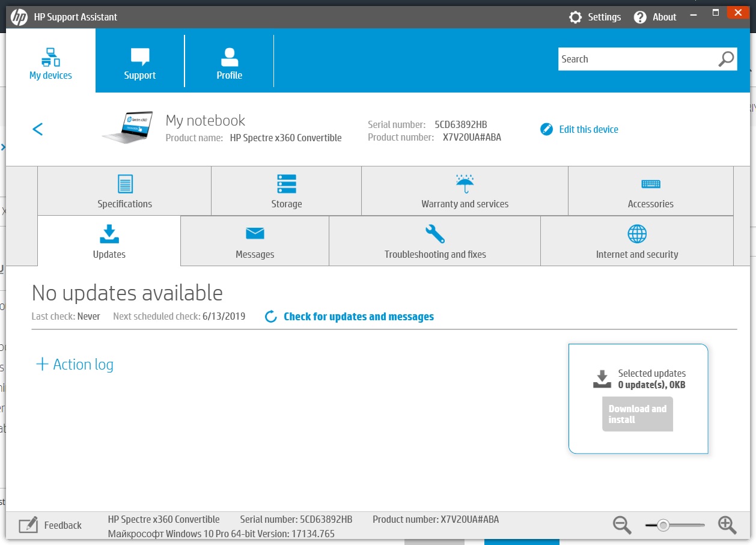Open the Specifications section
Viewport: 756px width, 545px height.
tap(124, 191)
